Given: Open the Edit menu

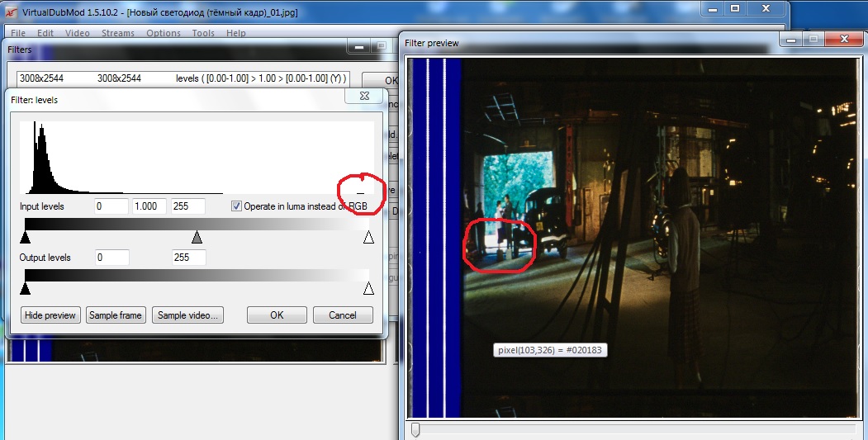Looking at the screenshot, I should 45,33.
